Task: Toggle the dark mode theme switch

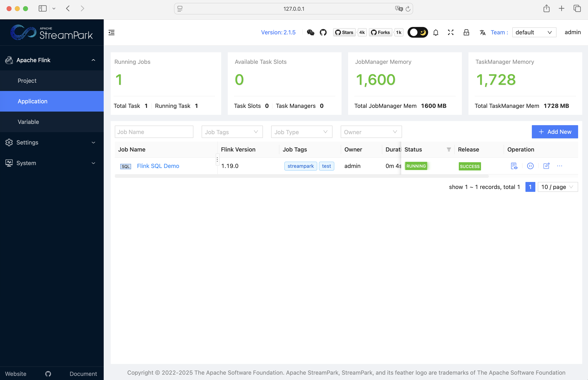Action: click(x=418, y=32)
